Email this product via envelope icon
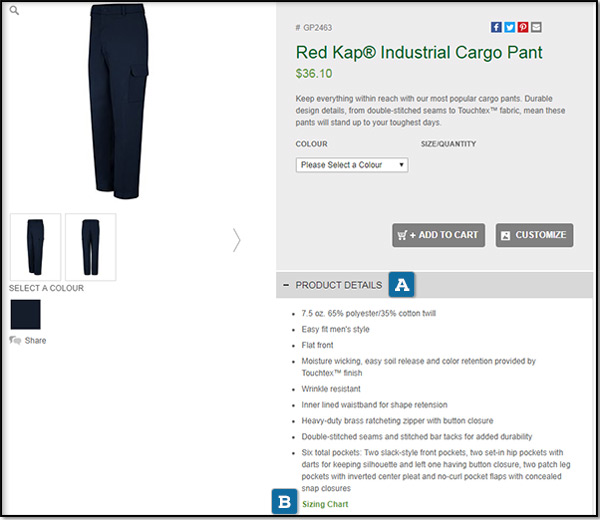Screen dimensions: 600x520 click(x=536, y=27)
